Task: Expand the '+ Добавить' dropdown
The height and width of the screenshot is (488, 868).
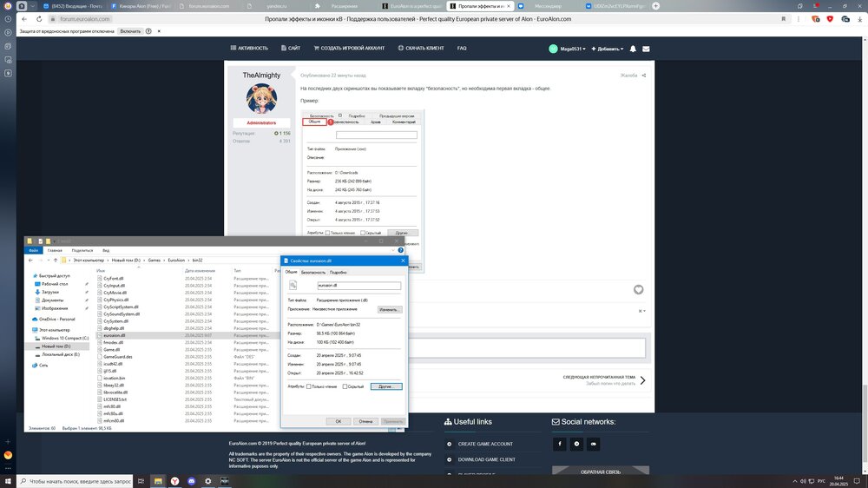Action: pos(610,49)
